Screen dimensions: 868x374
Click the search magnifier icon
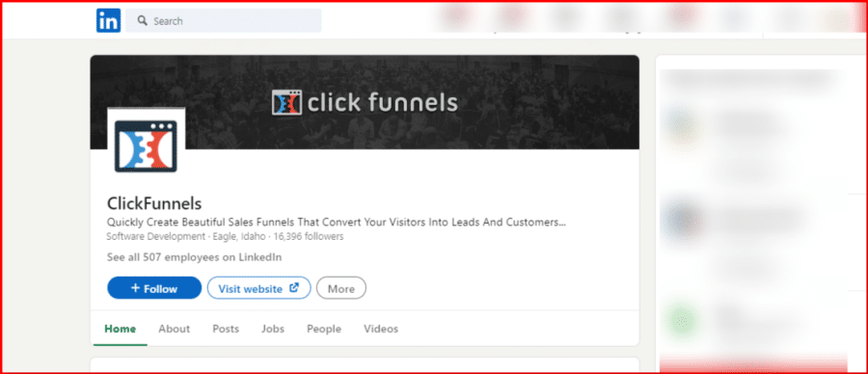click(143, 21)
